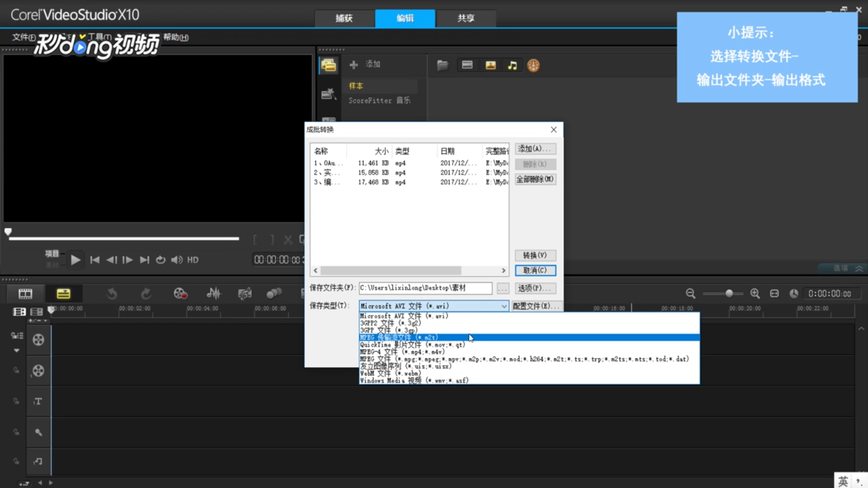Click the timeline zoom slider handle

pos(729,294)
